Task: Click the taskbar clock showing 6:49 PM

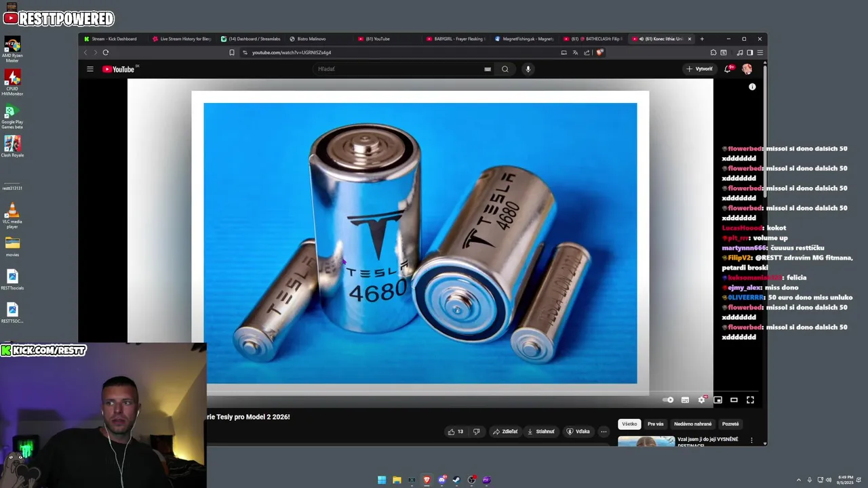Action: pyautogui.click(x=846, y=480)
